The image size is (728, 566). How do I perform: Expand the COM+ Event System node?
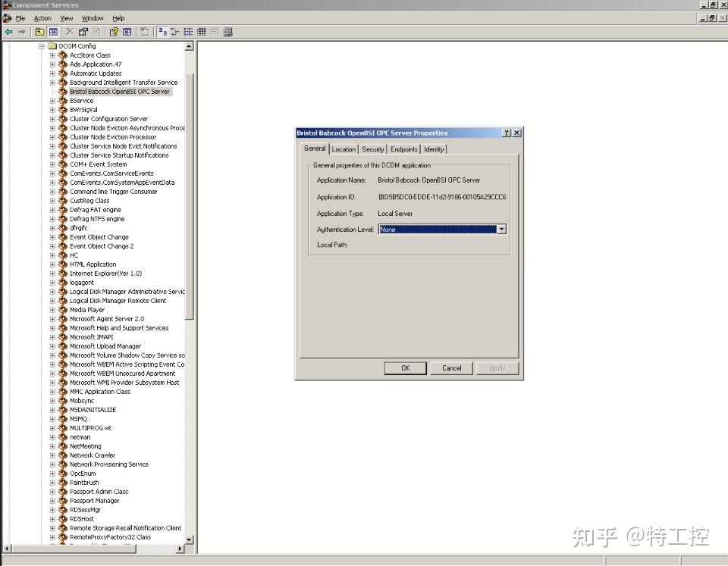(53, 164)
